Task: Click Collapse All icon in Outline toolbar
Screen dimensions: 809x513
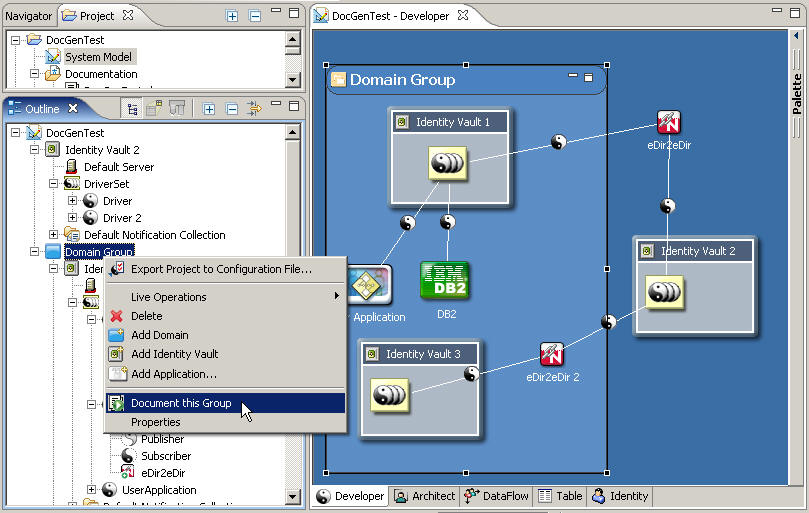Action: (x=232, y=109)
